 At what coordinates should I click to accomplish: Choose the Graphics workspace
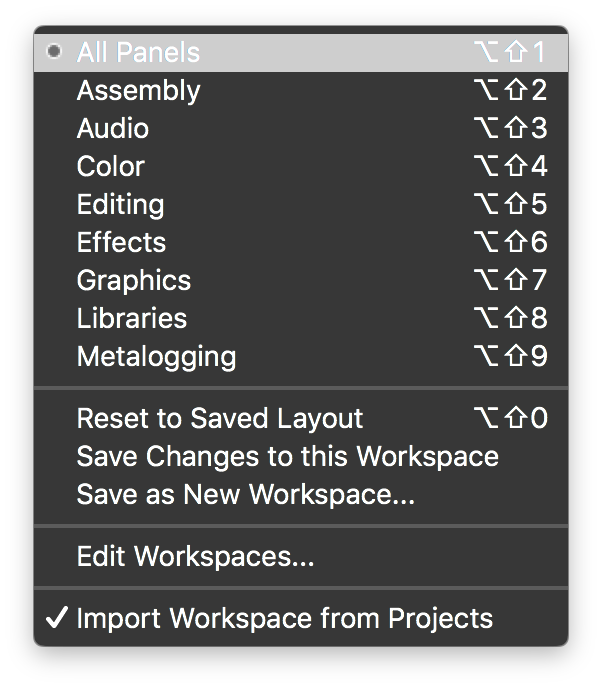[x=134, y=281]
